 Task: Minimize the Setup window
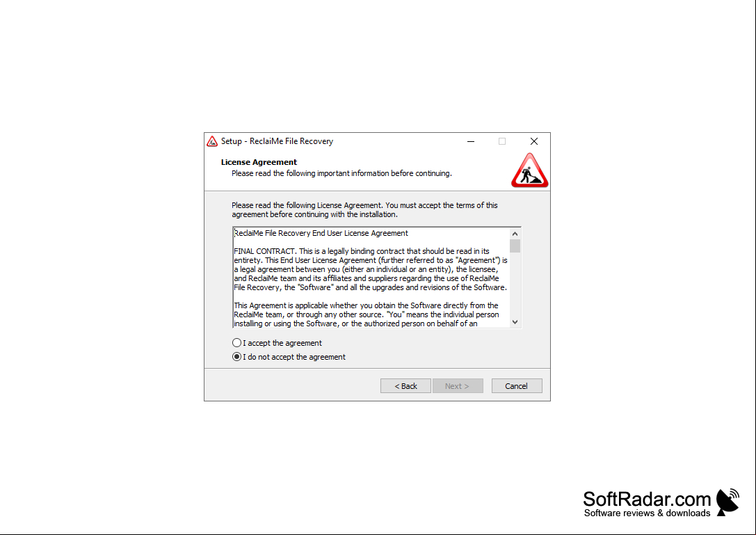click(471, 141)
